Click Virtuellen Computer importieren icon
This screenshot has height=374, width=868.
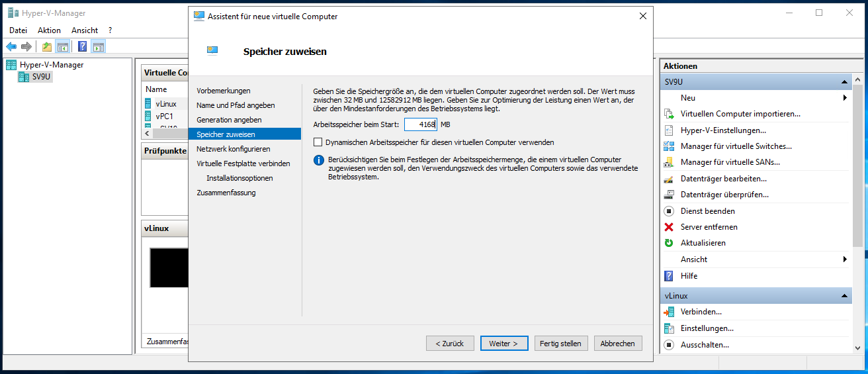[669, 114]
